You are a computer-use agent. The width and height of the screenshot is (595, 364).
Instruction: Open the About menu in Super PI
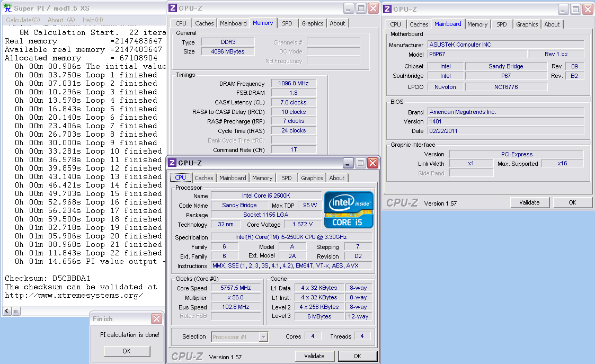click(x=61, y=20)
